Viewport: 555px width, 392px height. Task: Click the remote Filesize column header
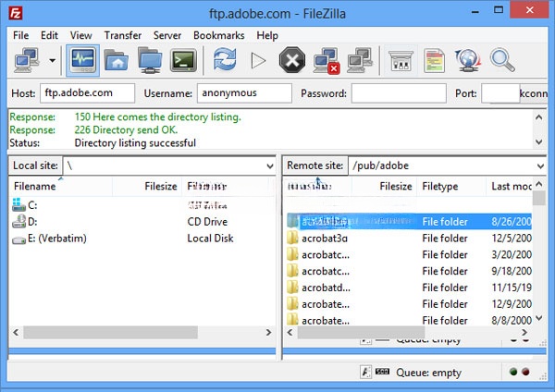tap(385, 186)
